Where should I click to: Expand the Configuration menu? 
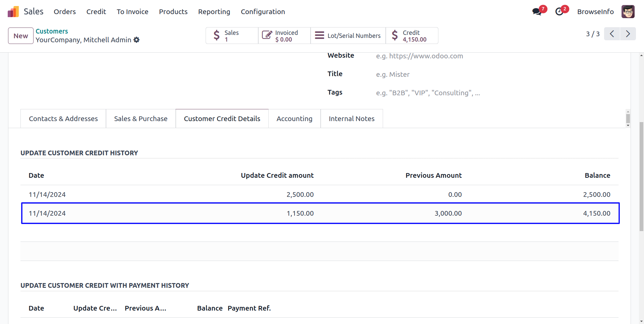pyautogui.click(x=263, y=12)
